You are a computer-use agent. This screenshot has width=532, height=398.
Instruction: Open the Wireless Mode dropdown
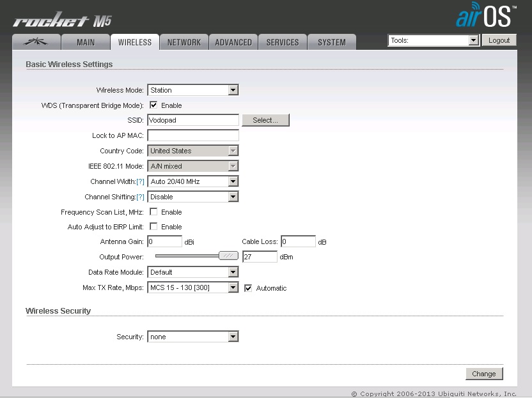pos(192,90)
